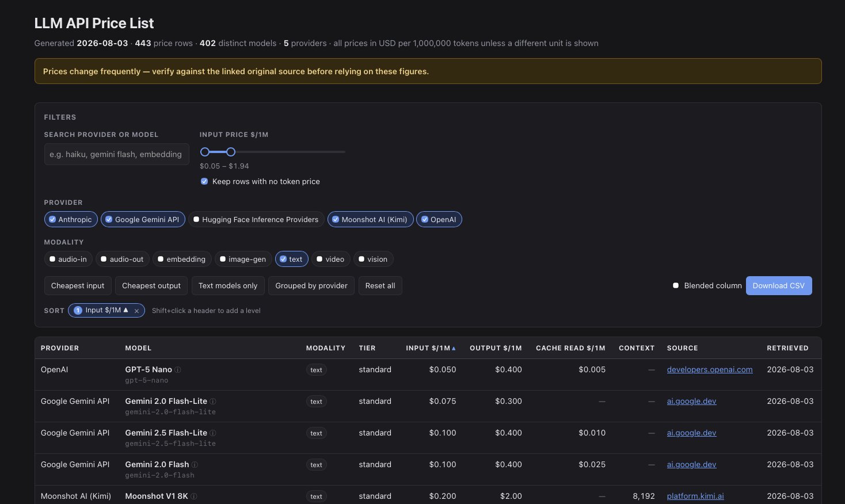Uncheck the Google Gemini API provider
845x504 pixels.
143,219
